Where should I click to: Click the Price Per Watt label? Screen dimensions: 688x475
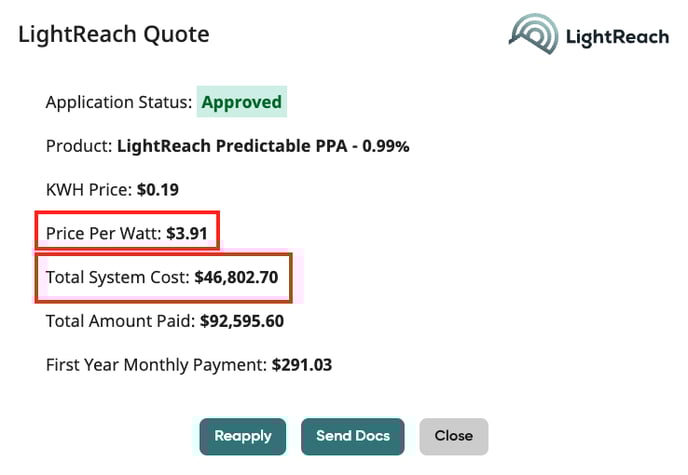coord(104,233)
